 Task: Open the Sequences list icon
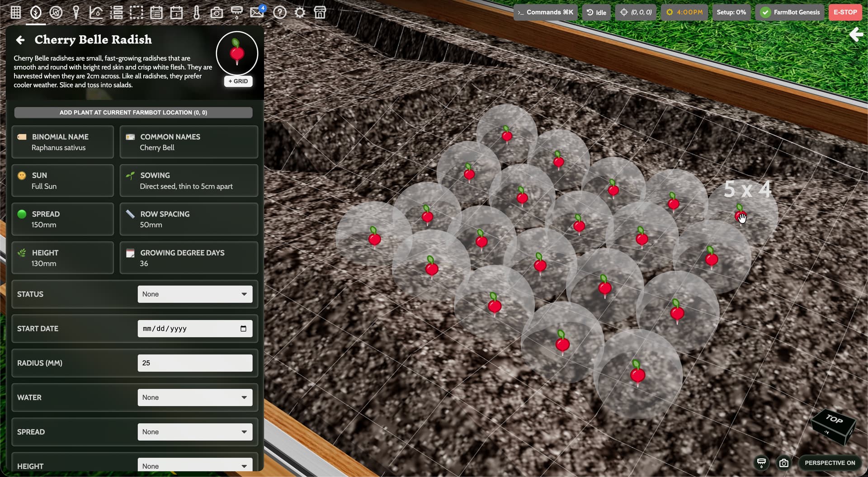coord(116,12)
